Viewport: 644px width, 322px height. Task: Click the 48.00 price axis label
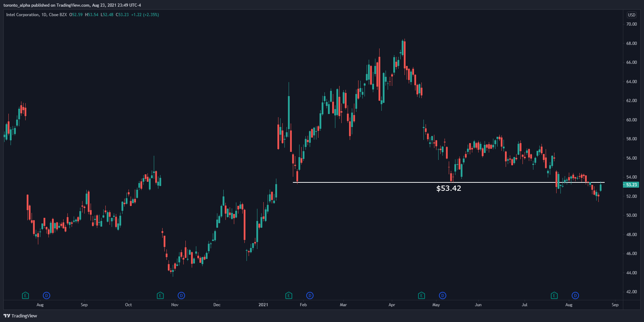631,235
